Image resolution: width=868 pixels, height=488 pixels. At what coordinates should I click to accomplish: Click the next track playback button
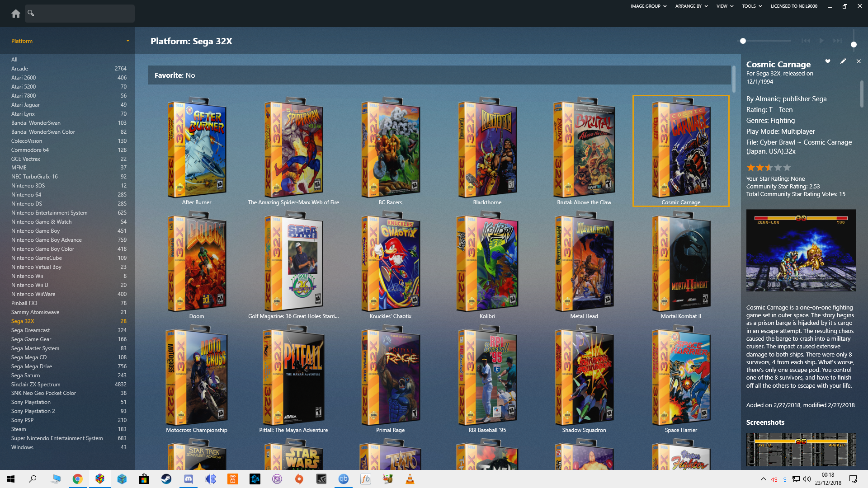[x=838, y=41]
